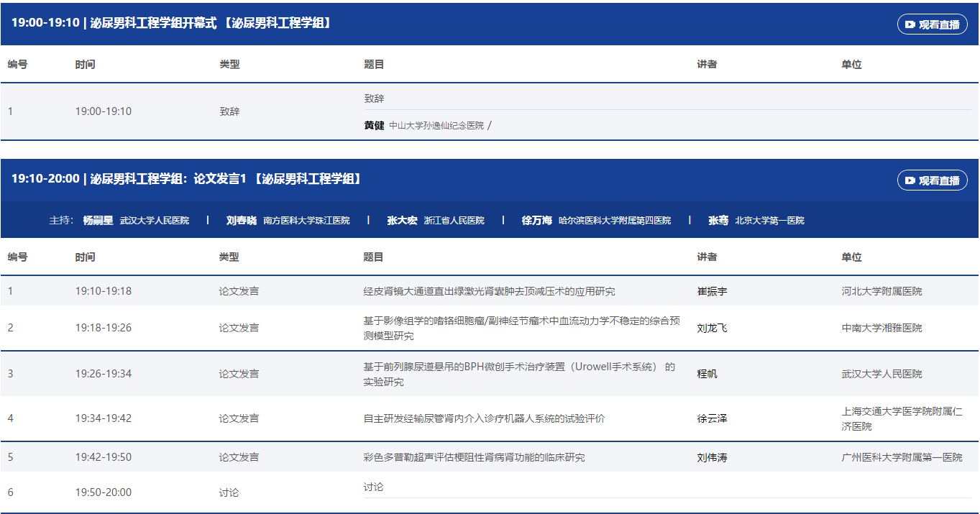Click host name 张大宏
The height and width of the screenshot is (514, 980).
coord(402,221)
